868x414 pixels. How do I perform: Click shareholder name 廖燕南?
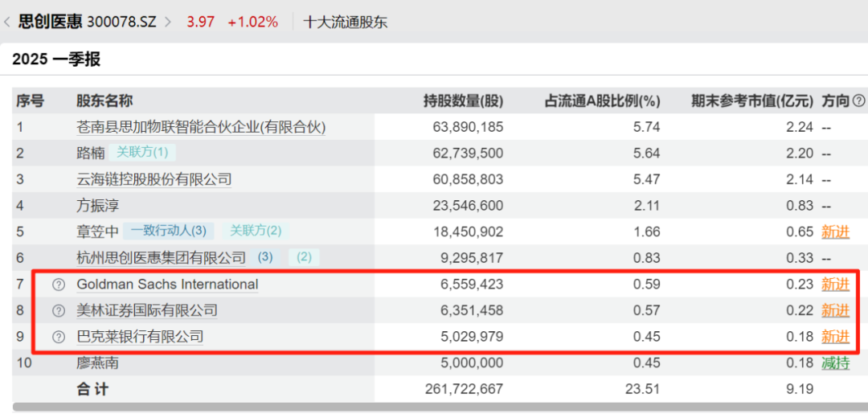pyautogui.click(x=97, y=363)
